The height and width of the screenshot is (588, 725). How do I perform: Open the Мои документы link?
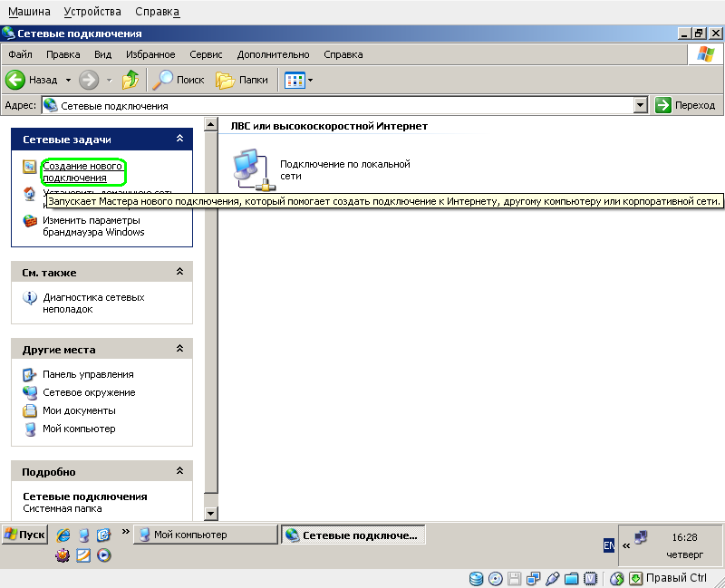tap(79, 410)
